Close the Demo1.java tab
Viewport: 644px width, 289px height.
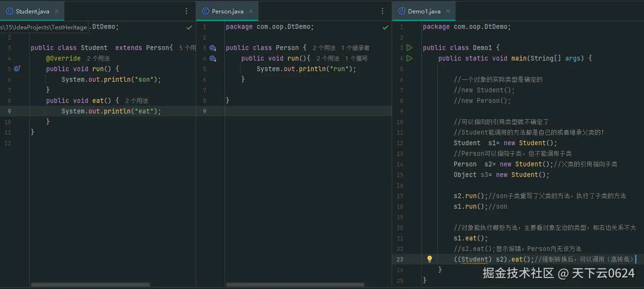[448, 11]
